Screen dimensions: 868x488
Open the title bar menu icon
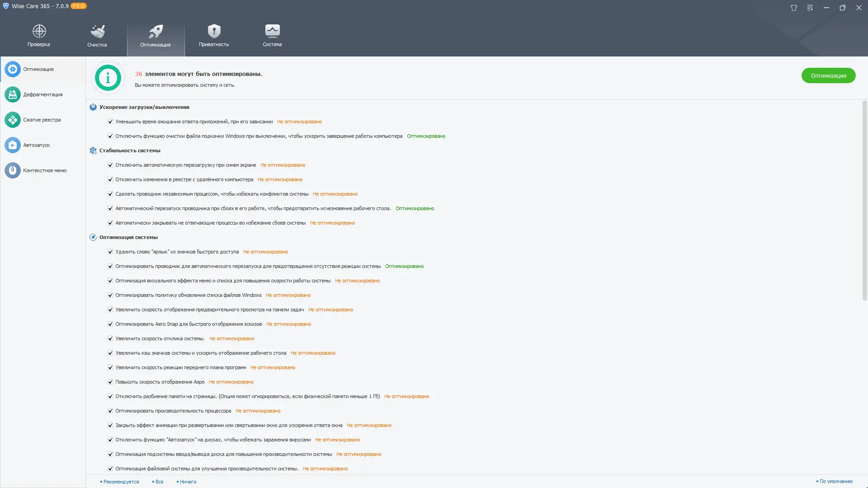810,8
